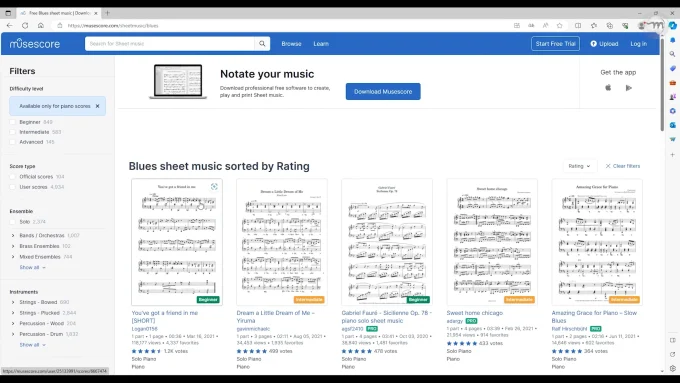680x383 pixels.
Task: Reload the page with refresh icon
Action: click(25, 26)
